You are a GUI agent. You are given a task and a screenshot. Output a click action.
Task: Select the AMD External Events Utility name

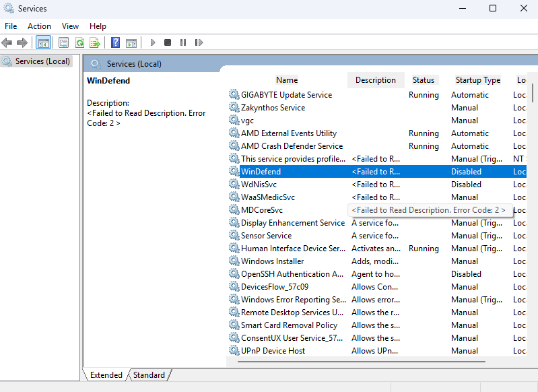(x=289, y=133)
